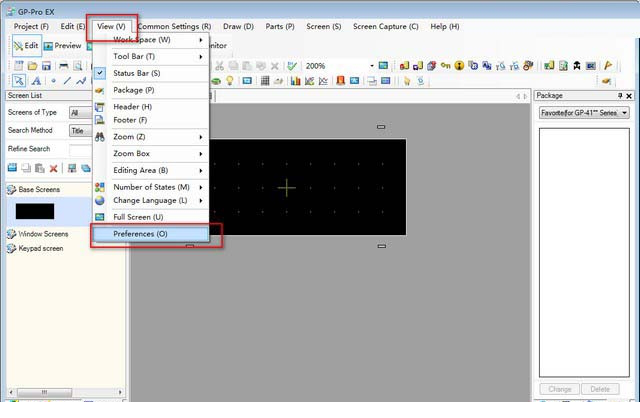The image size is (640, 418).
Task: Pin the Package panel
Action: click(x=620, y=96)
